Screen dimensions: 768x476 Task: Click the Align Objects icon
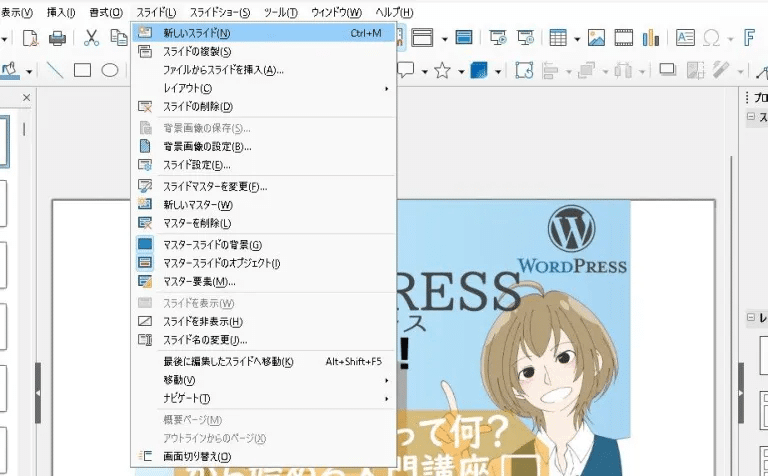click(551, 71)
